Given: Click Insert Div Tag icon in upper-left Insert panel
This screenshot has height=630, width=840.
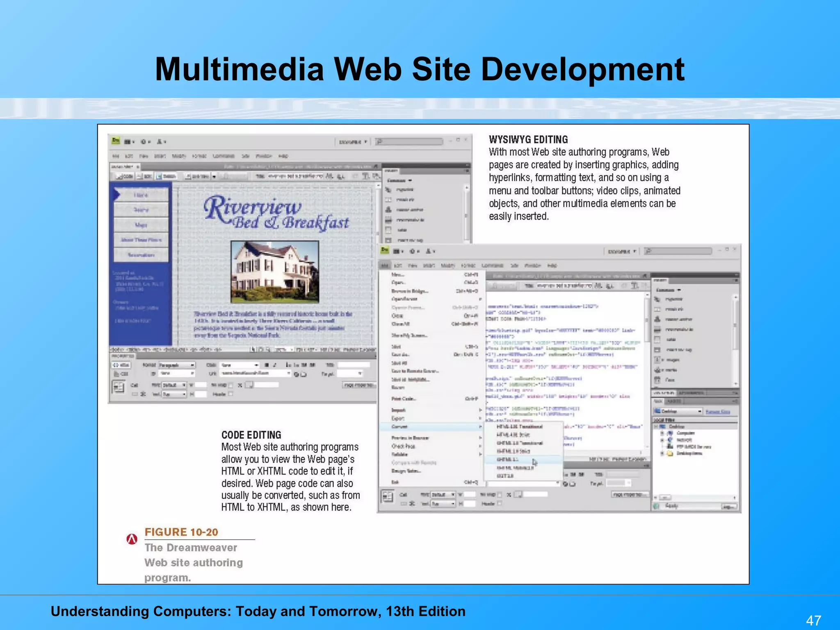Looking at the screenshot, I should [x=388, y=240].
